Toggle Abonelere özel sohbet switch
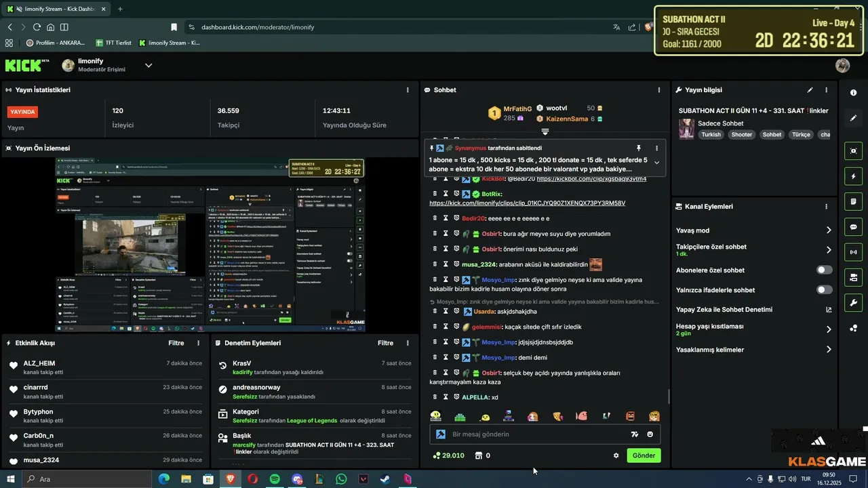The width and height of the screenshot is (868, 488). click(824, 270)
